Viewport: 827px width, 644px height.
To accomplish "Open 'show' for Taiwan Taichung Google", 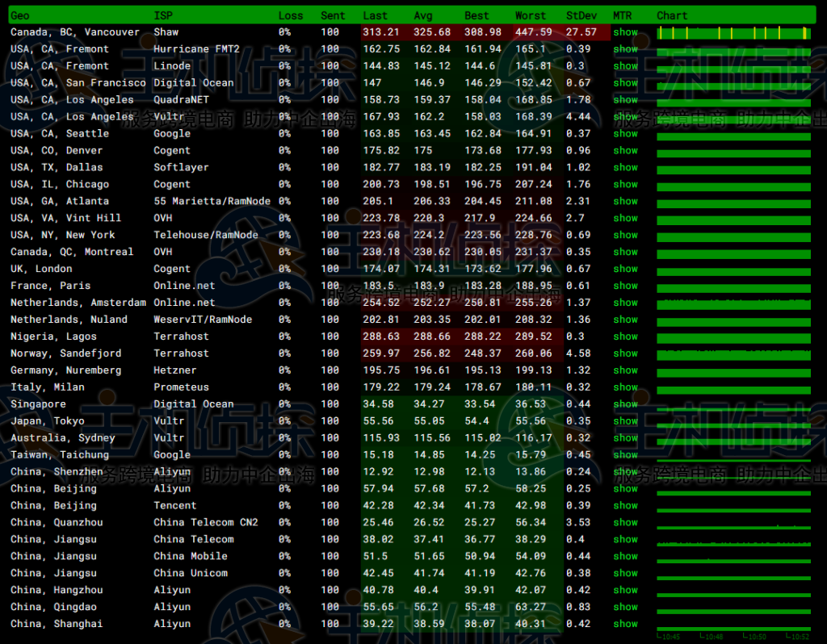I will point(625,454).
